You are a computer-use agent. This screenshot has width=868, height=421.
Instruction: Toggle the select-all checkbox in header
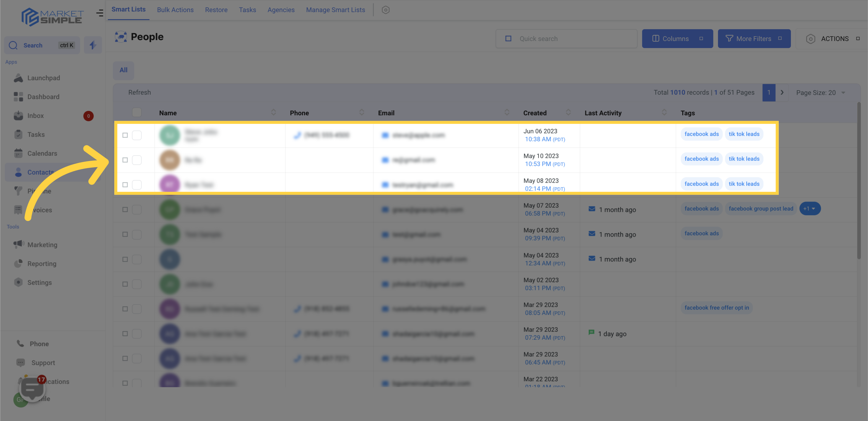point(136,112)
